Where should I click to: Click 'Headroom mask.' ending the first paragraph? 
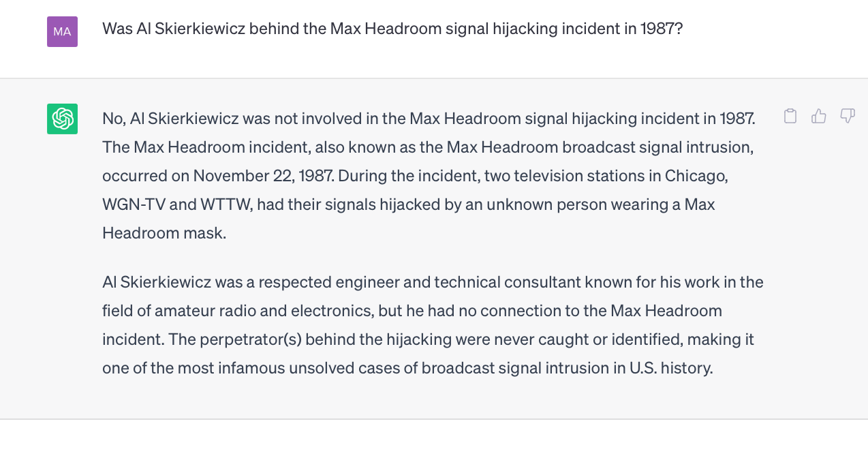164,233
